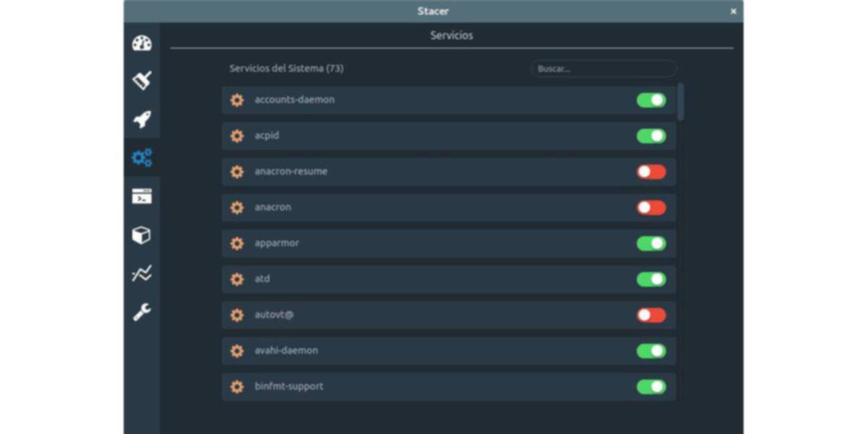Select the Services gears sidebar icon
Viewport: 868px width, 434px height.
142,158
